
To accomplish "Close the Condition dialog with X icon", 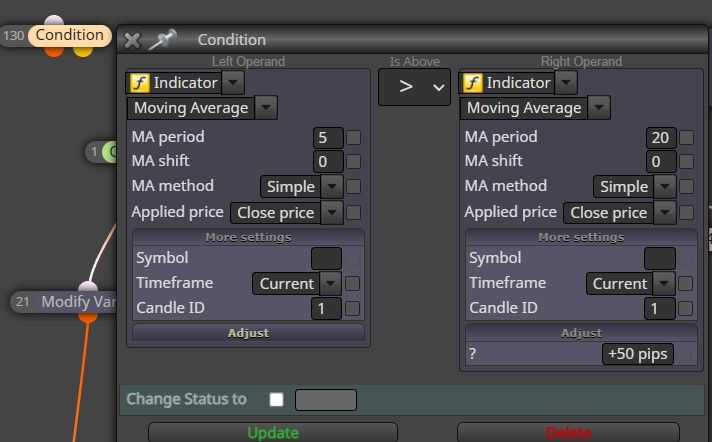I will (132, 40).
